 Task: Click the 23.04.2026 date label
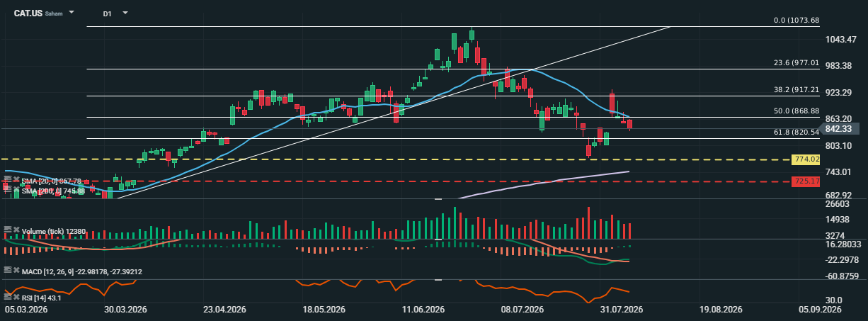[x=224, y=310]
